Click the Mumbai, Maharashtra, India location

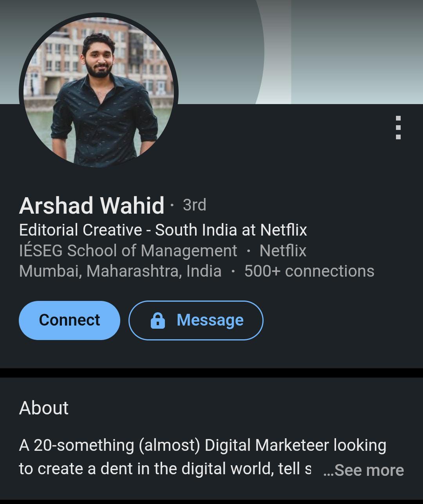(x=120, y=271)
